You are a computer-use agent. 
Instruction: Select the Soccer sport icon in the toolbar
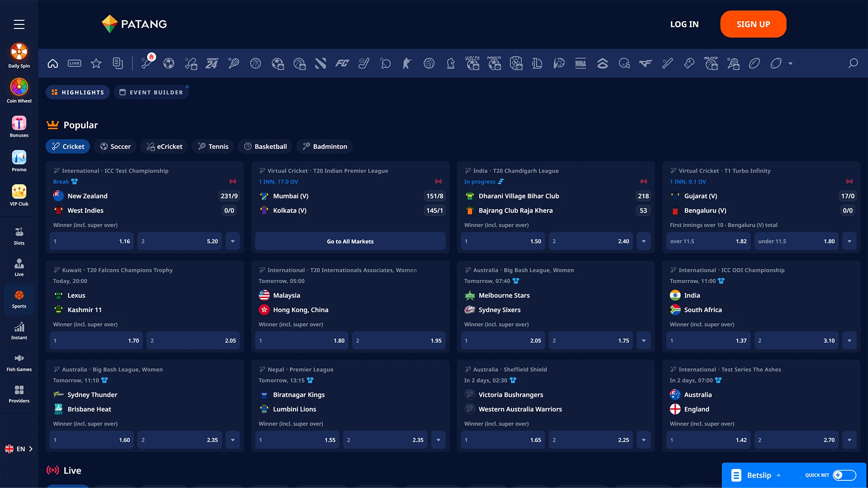tap(169, 63)
